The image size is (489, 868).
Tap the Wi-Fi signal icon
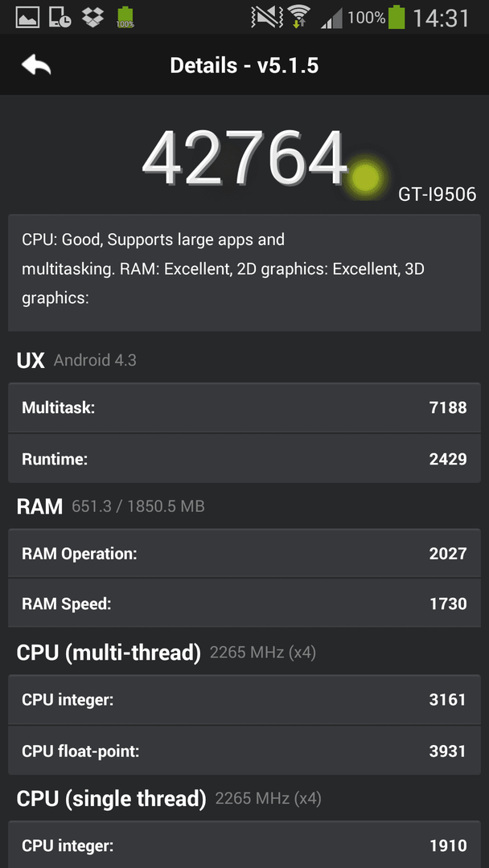pyautogui.click(x=300, y=17)
